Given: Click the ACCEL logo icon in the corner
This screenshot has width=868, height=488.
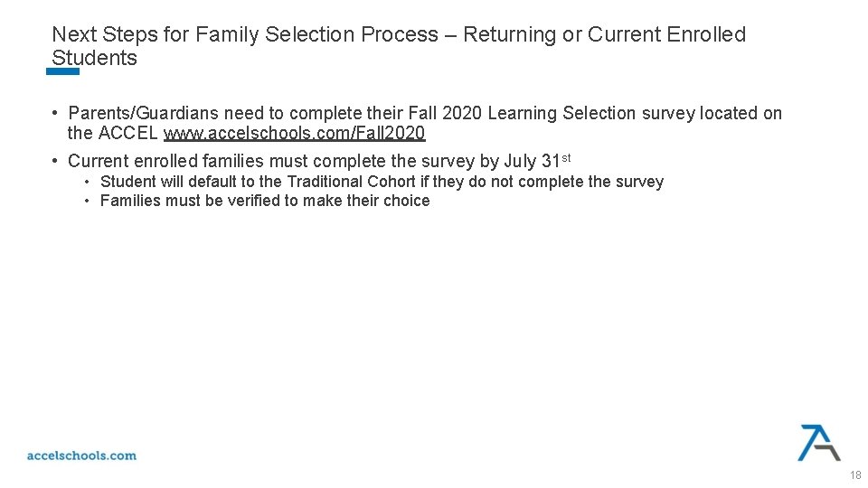Looking at the screenshot, I should 818,442.
